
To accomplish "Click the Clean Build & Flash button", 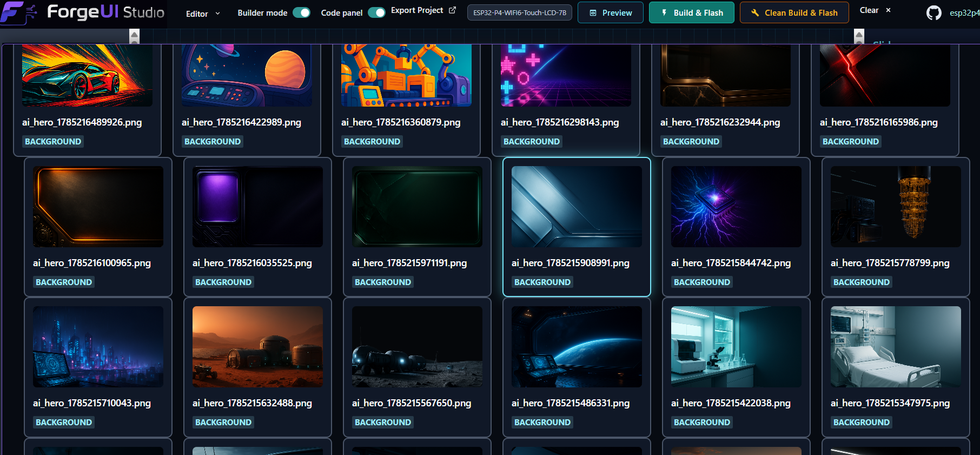I will (794, 12).
